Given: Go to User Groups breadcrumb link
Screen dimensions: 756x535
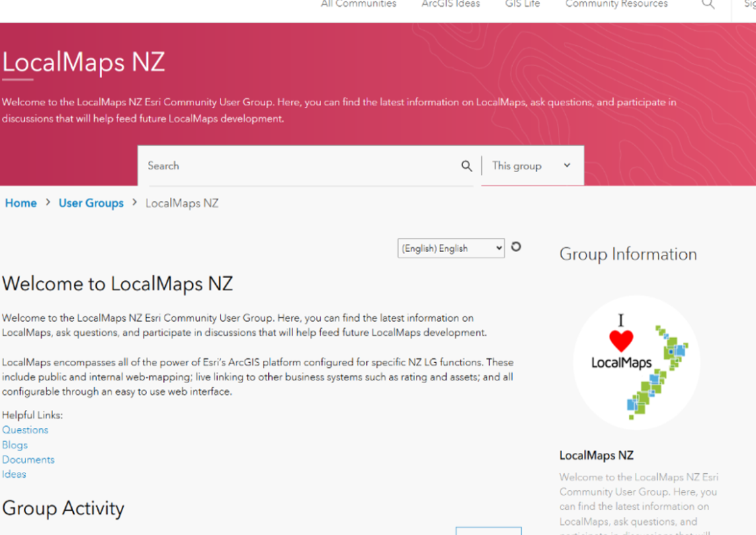Looking at the screenshot, I should 91,203.
